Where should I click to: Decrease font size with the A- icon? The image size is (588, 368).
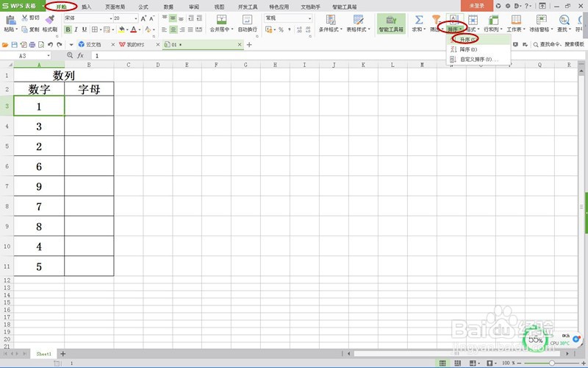[152, 18]
